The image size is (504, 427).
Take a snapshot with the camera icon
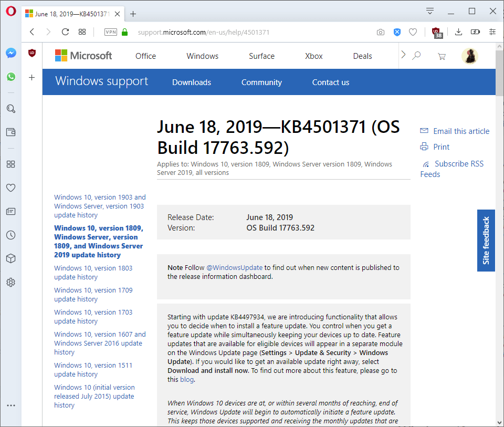(381, 32)
